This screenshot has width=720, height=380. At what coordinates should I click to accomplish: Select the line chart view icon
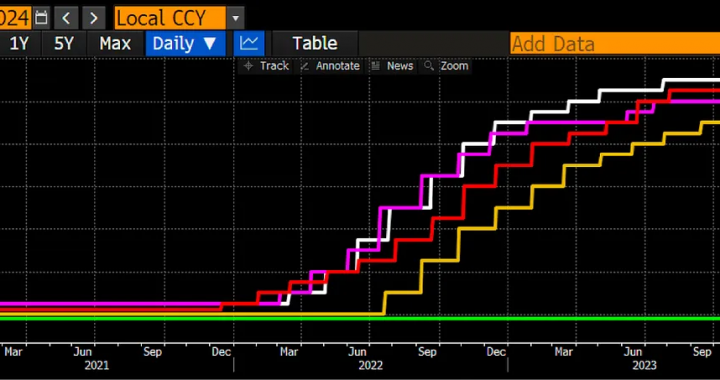(x=249, y=44)
